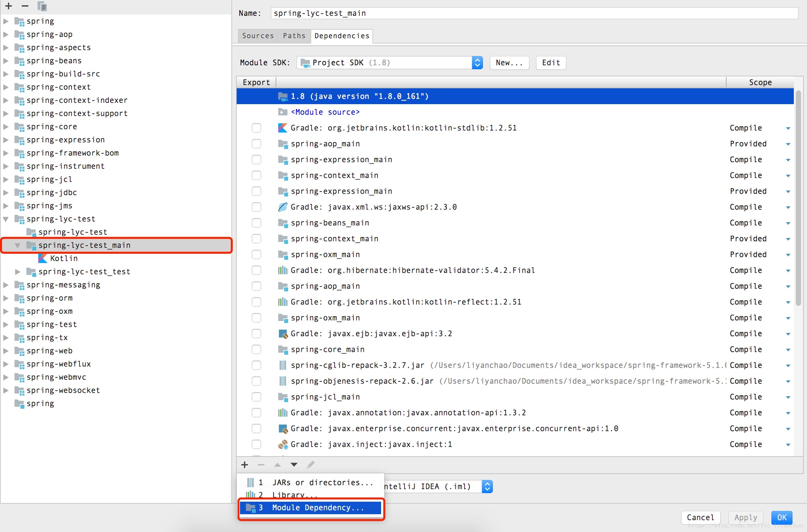The width and height of the screenshot is (807, 532).
Task: Check export box for spring-core_main
Action: click(256, 349)
